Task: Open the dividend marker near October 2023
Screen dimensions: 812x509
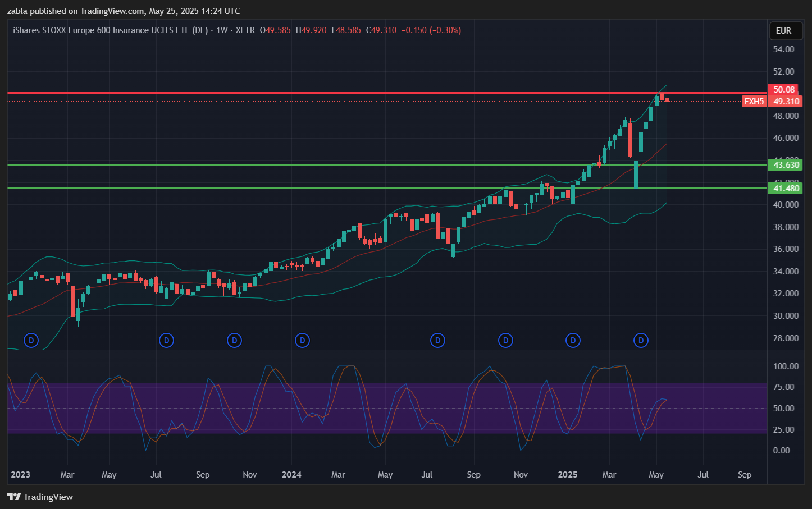Action: [234, 340]
